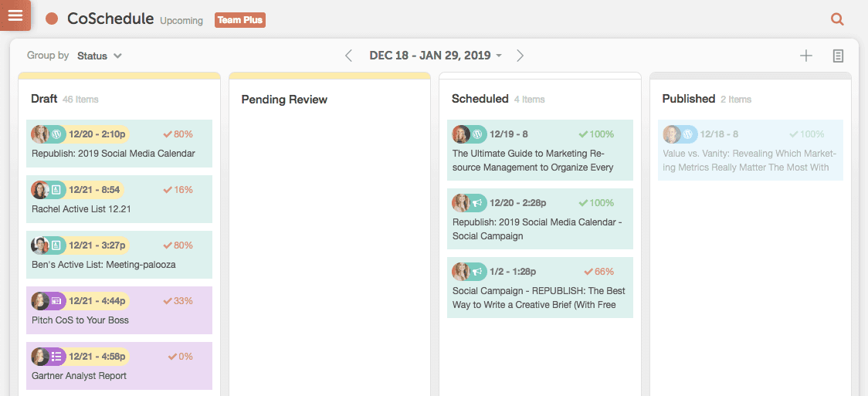This screenshot has width=868, height=396.
Task: Click the Upcoming calendar label
Action: pyautogui.click(x=181, y=21)
